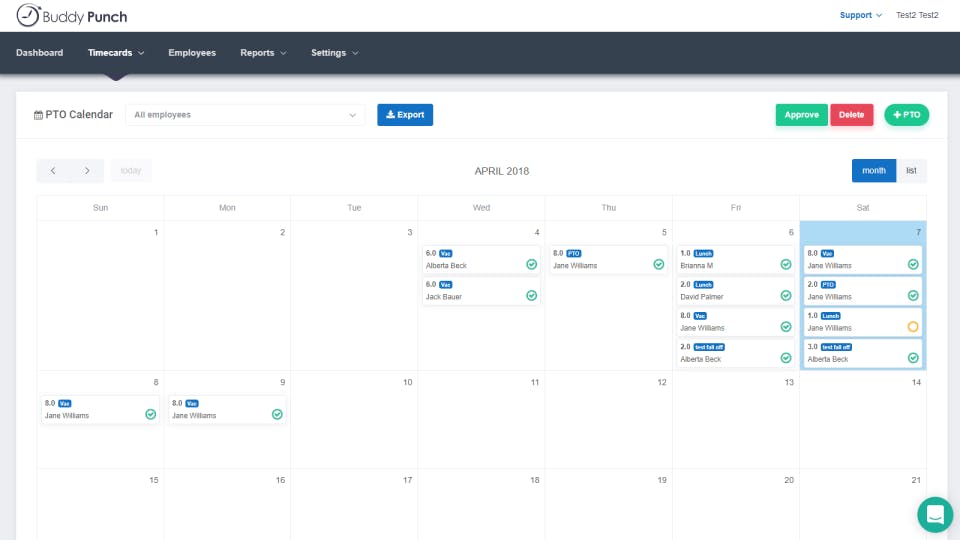Open the Support dropdown
The width and height of the screenshot is (960, 540).
(861, 15)
